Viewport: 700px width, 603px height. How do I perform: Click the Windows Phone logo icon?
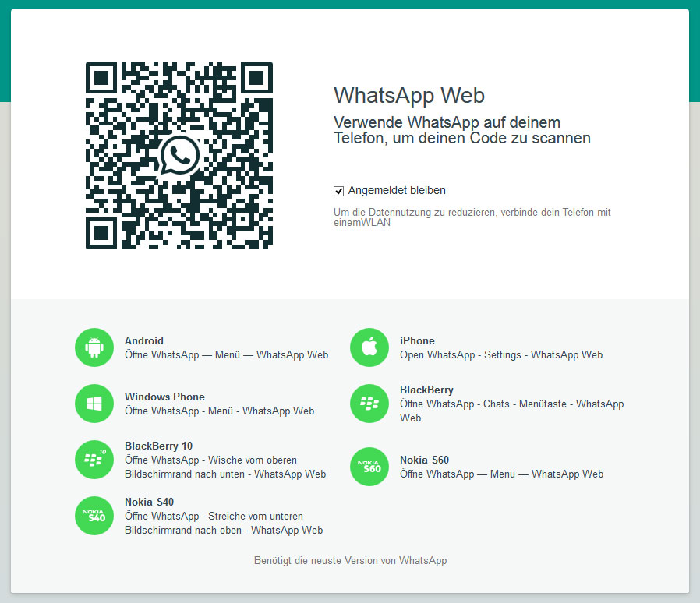pyautogui.click(x=94, y=404)
